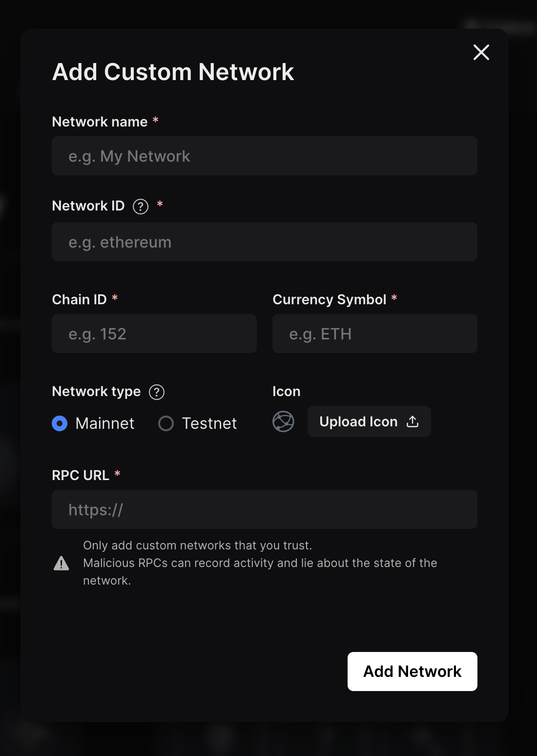Click the warning triangle next to RPC advice
The height and width of the screenshot is (756, 537).
tap(61, 563)
